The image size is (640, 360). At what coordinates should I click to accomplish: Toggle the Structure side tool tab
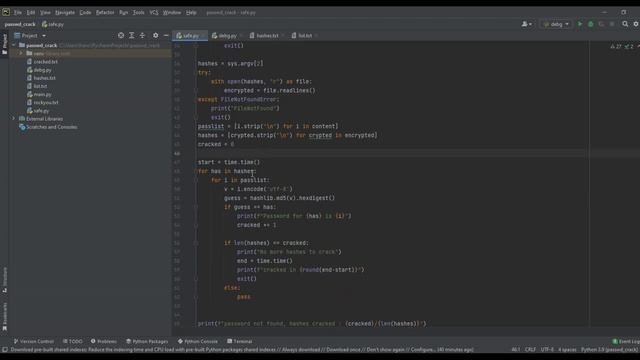pos(4,280)
